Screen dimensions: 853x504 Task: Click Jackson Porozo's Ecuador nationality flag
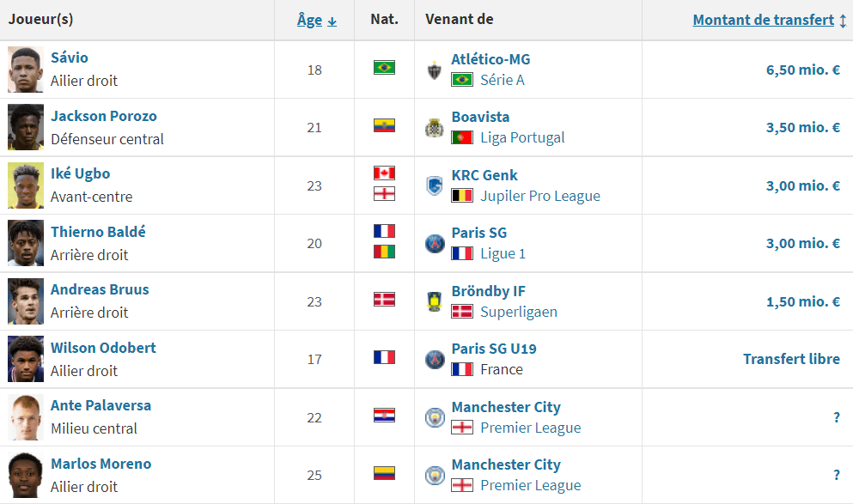384,125
